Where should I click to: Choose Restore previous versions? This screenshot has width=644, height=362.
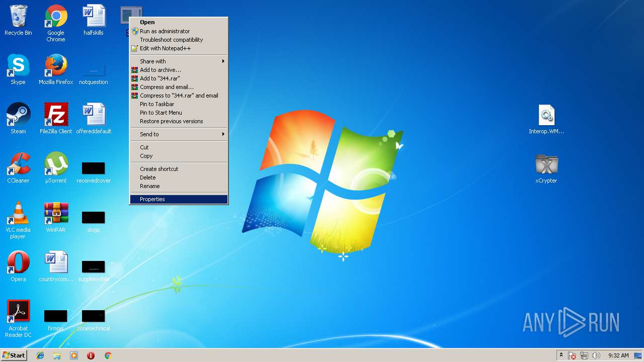click(x=179, y=121)
